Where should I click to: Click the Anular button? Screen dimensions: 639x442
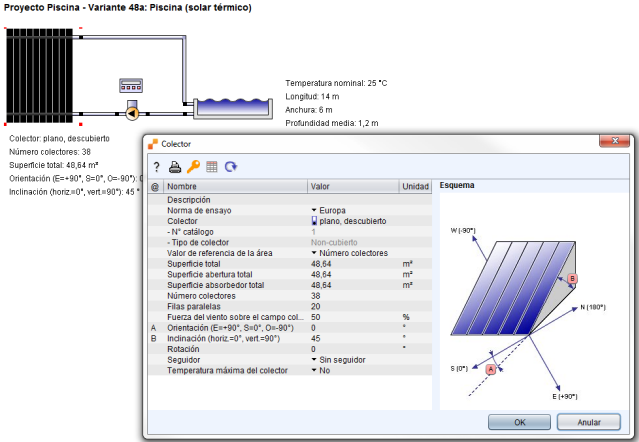(589, 421)
